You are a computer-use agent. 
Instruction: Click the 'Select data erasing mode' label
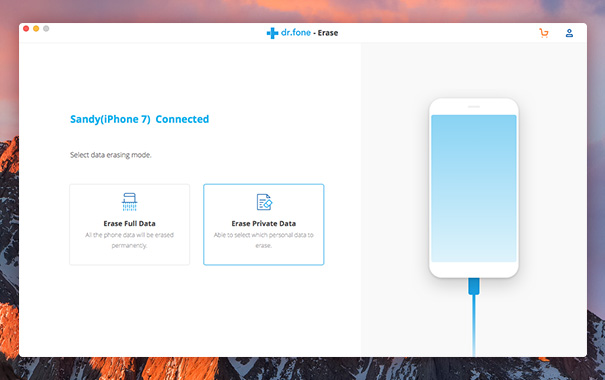coord(111,155)
